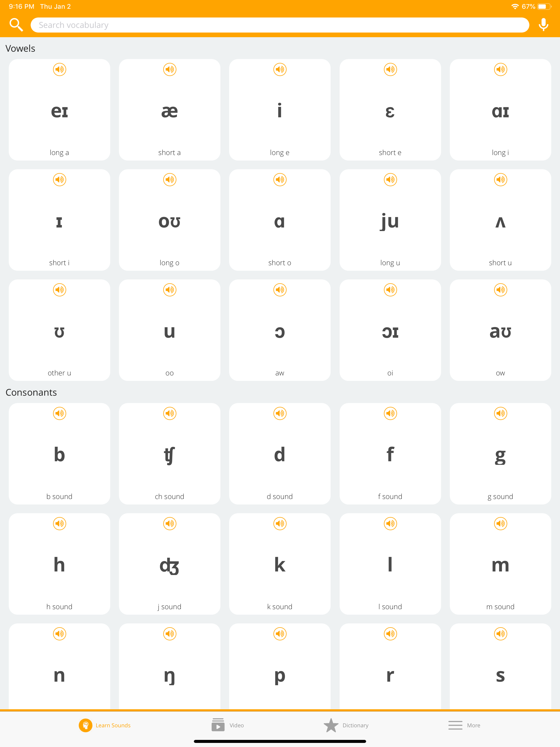Image resolution: width=560 pixels, height=747 pixels.
Task: Play the long e vowel sound
Action: (280, 69)
